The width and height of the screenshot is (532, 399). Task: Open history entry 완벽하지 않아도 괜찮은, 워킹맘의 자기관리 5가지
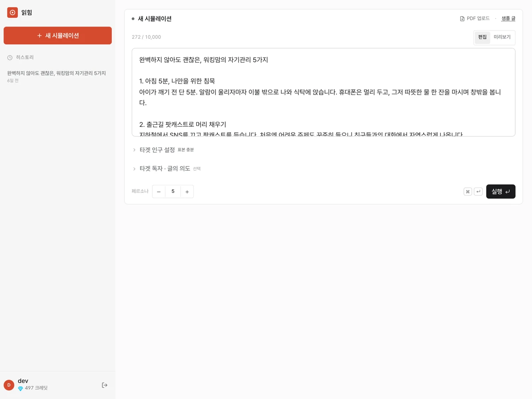coord(58,76)
